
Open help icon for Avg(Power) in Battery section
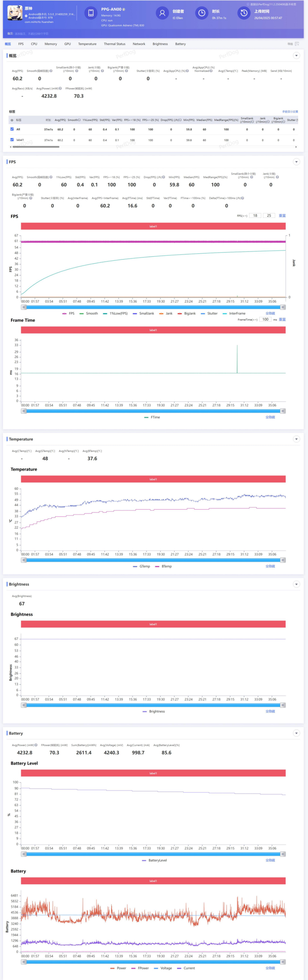click(36, 745)
